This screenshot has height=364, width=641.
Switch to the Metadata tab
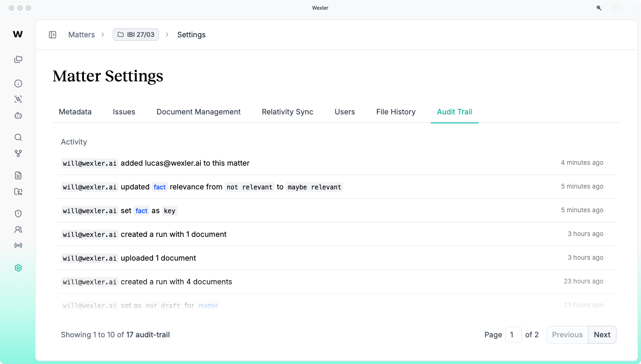pos(75,112)
